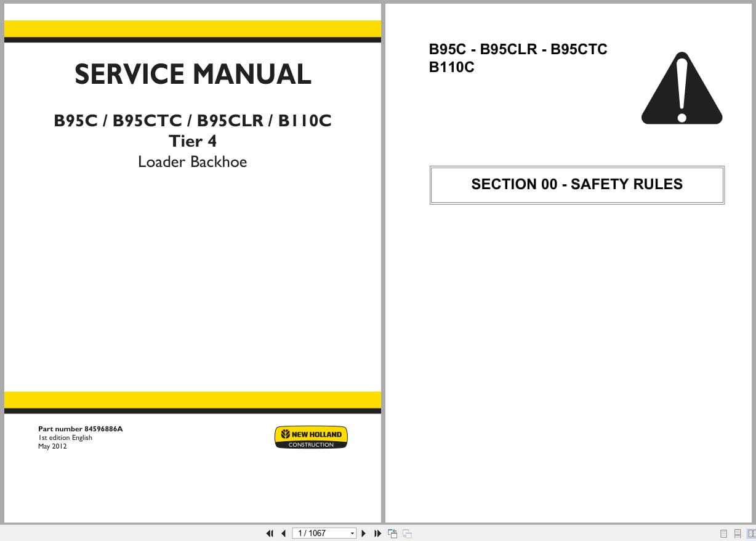
Task: Click inside the 1/1067 page number field
Action: pos(314,533)
